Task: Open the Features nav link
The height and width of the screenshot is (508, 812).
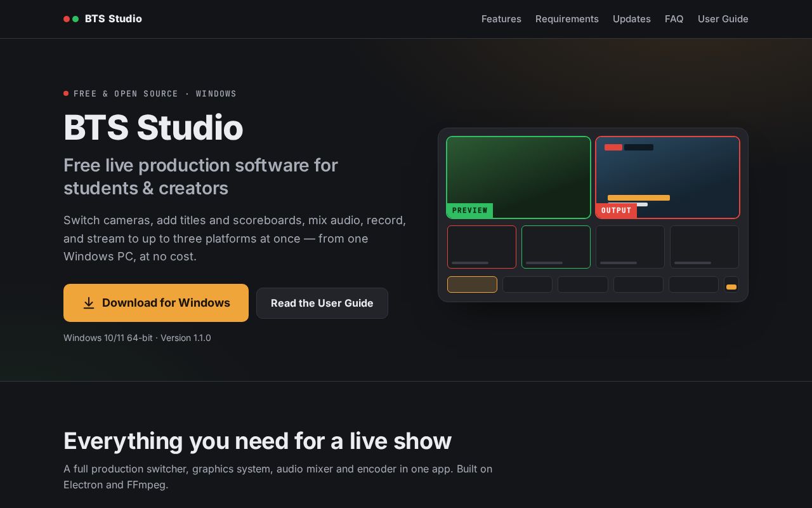Action: [501, 19]
